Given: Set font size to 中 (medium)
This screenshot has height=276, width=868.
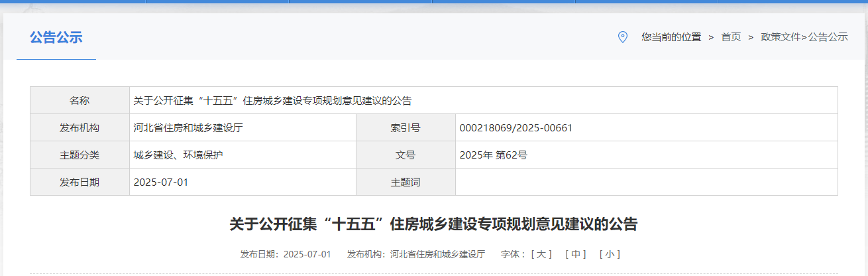Looking at the screenshot, I should pos(575,254).
